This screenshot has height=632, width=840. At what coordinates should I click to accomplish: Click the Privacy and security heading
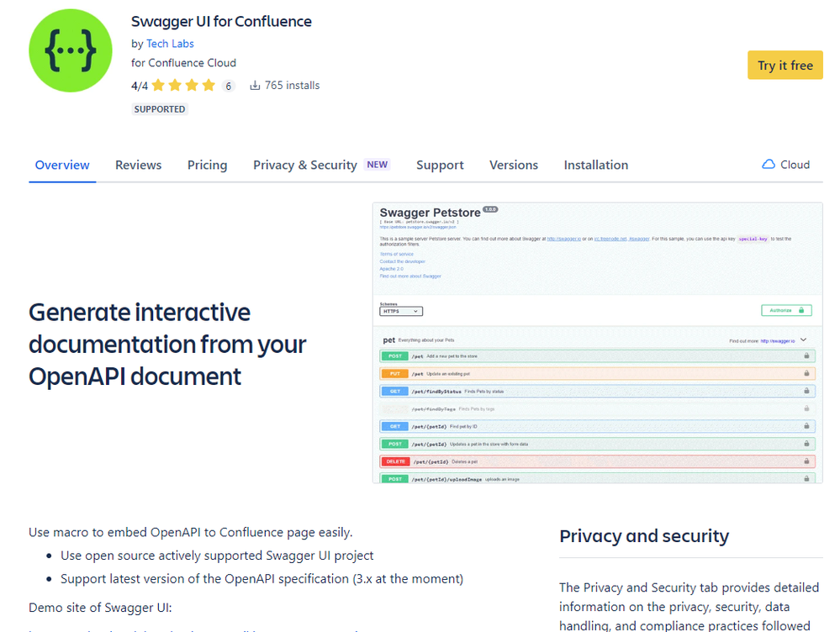point(644,535)
